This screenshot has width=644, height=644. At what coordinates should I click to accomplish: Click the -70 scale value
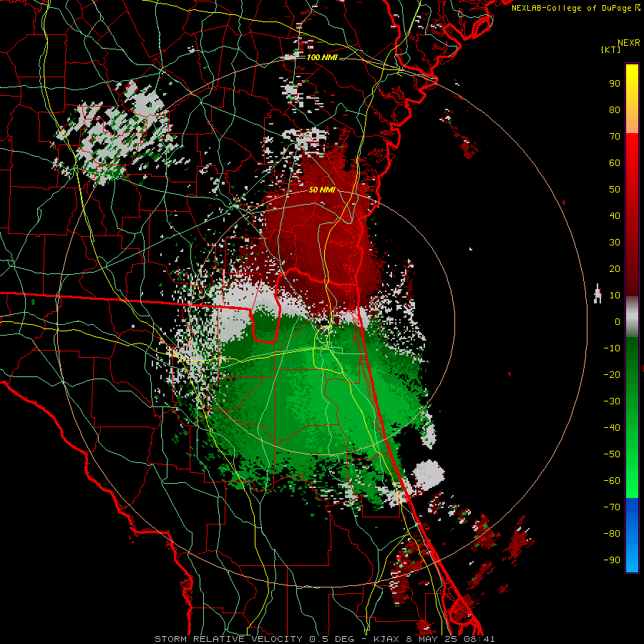coord(612,507)
